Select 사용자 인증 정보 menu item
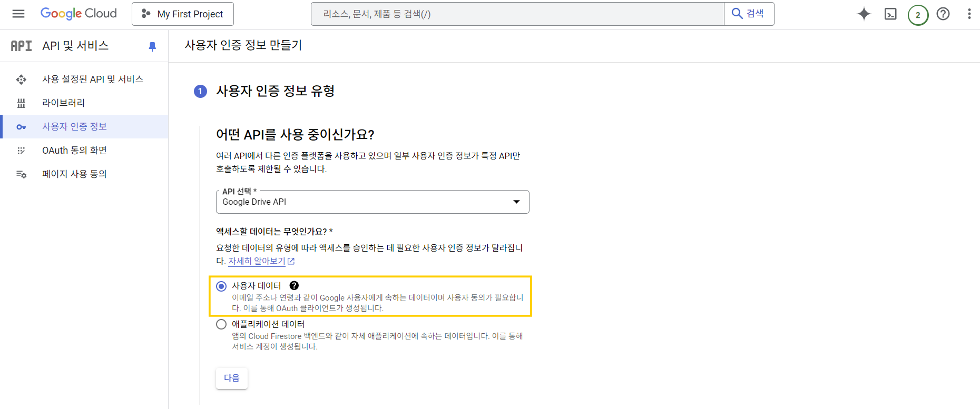980x409 pixels. coord(84,126)
